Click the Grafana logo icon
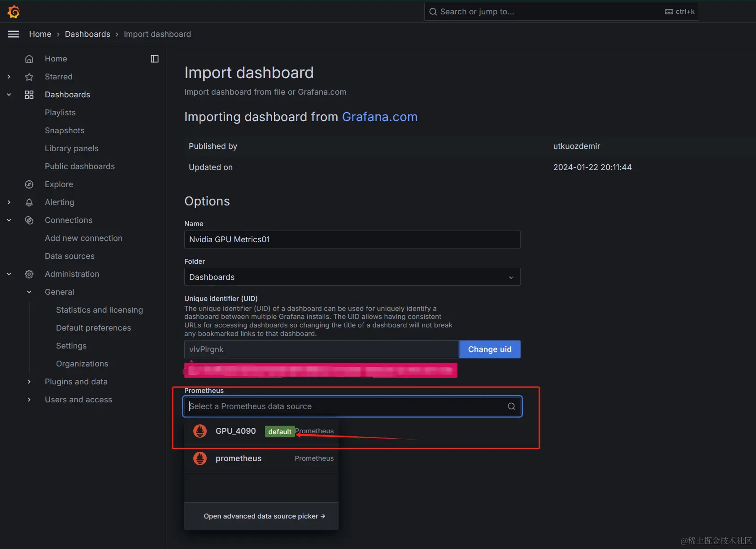This screenshot has height=549, width=756. pyautogui.click(x=14, y=12)
